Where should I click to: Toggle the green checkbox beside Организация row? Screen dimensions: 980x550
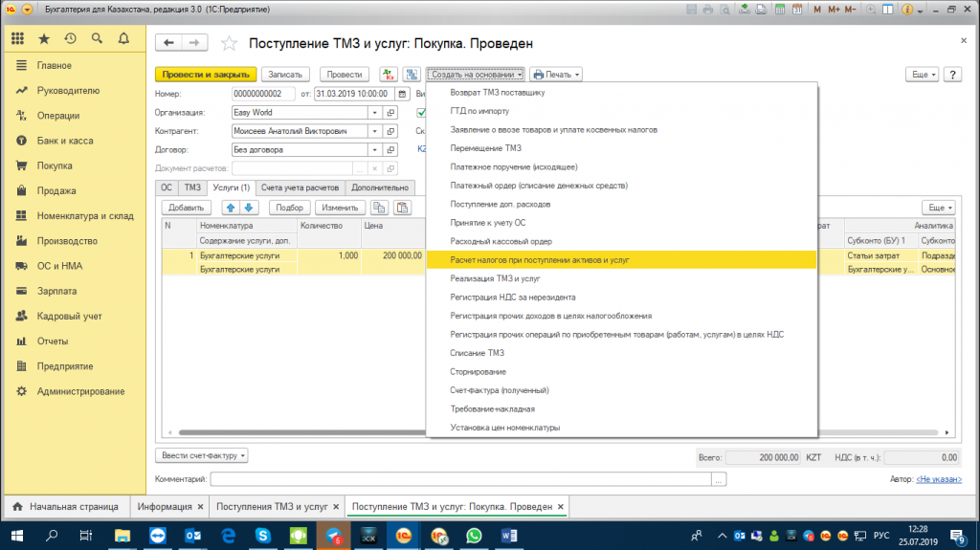pyautogui.click(x=421, y=113)
